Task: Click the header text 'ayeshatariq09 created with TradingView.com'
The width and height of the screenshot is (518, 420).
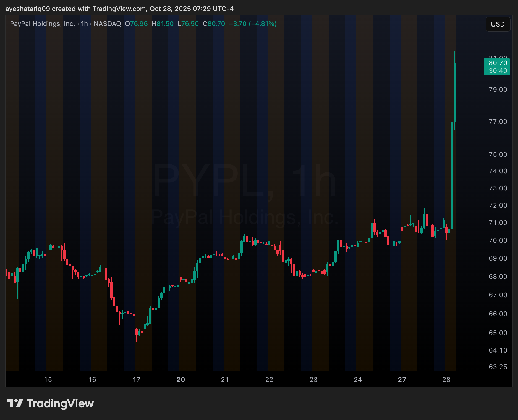Action: (x=76, y=9)
